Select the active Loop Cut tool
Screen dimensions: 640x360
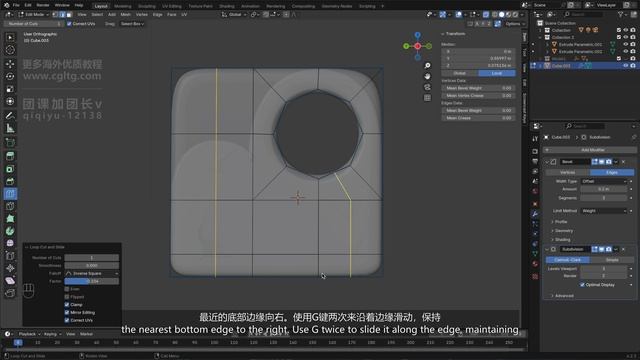pos(10,193)
